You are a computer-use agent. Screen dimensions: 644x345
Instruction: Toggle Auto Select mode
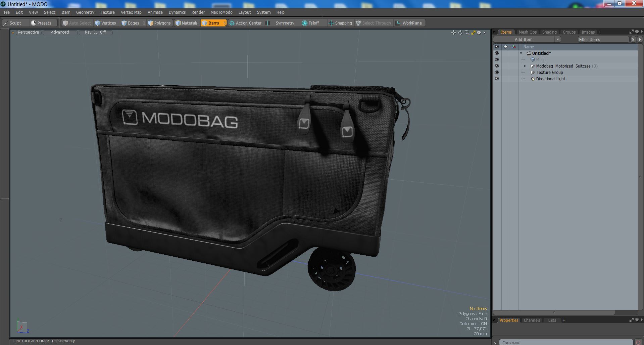tap(77, 23)
